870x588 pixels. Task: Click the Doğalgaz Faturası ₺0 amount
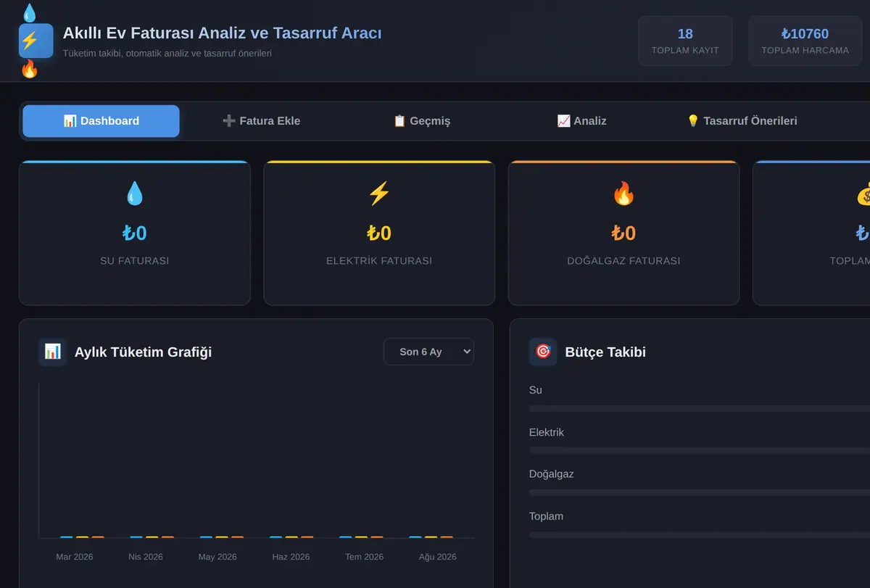pyautogui.click(x=623, y=233)
